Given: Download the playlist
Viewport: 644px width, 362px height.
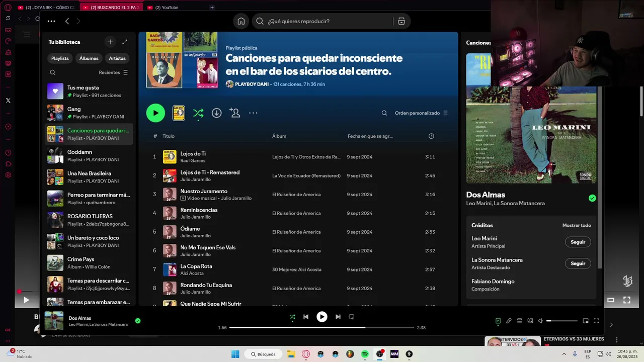Looking at the screenshot, I should (x=216, y=113).
